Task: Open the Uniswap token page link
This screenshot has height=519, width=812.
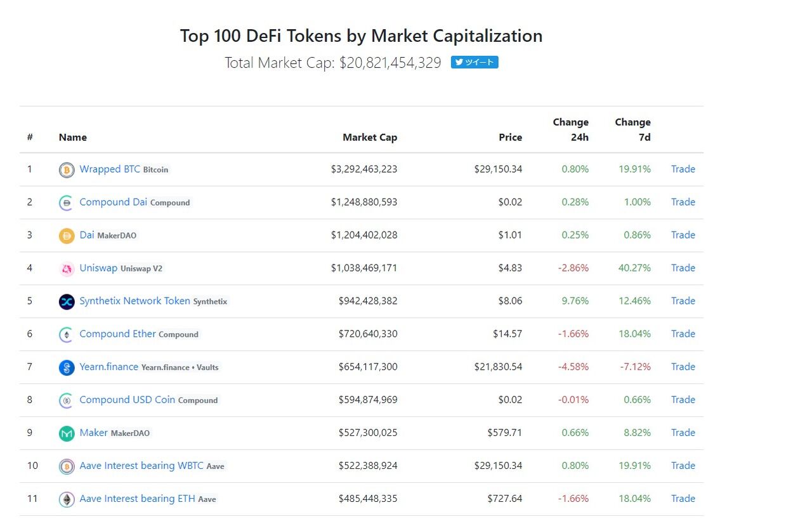Action: (98, 268)
